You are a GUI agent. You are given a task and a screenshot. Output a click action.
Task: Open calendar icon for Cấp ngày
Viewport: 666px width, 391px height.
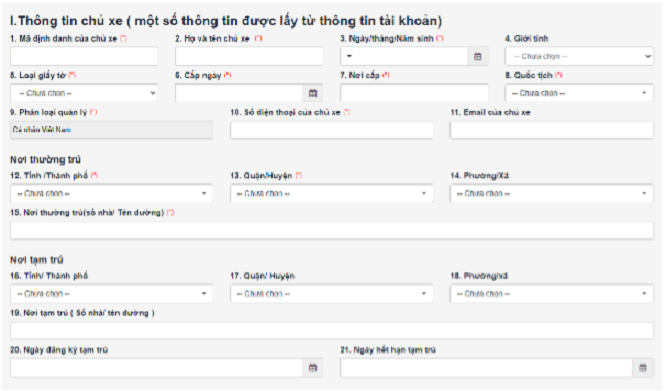313,93
